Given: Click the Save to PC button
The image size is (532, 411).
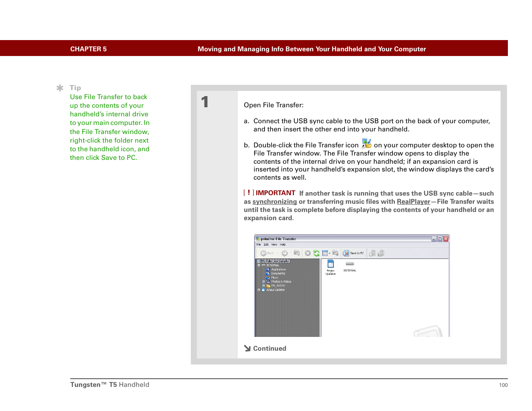Looking at the screenshot, I should tap(353, 253).
